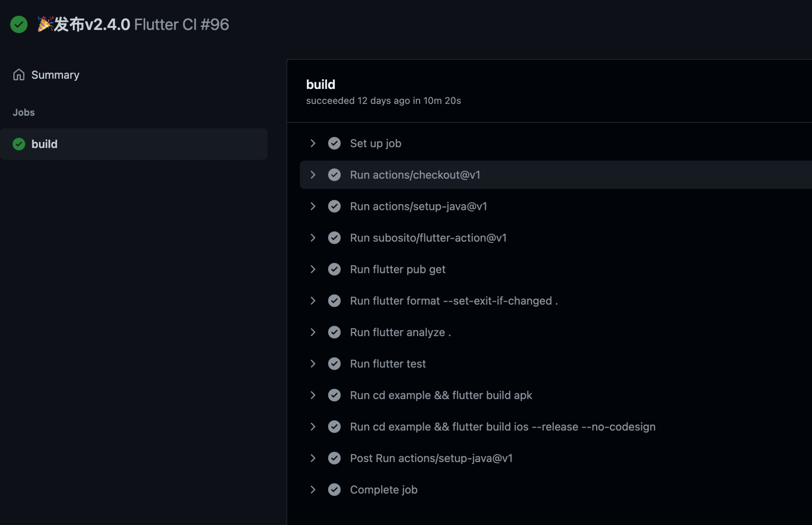Click the check status icon for Complete job
The width and height of the screenshot is (812, 525).
tap(334, 490)
